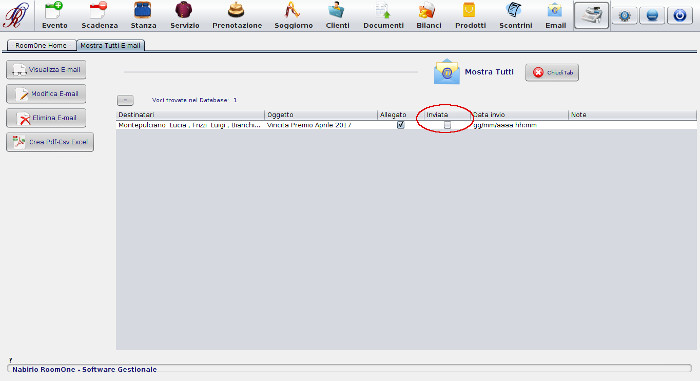Switch to the RoomOne Home tab

41,46
